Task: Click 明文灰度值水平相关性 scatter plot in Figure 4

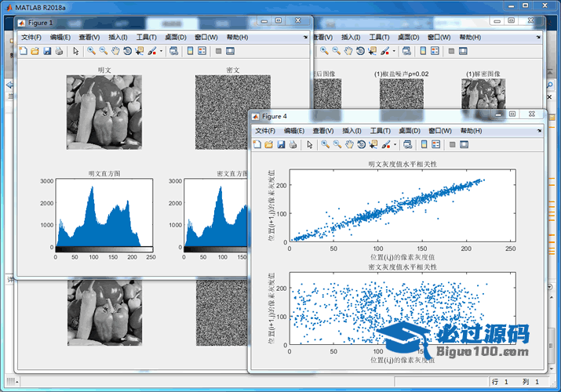Action: click(x=403, y=205)
